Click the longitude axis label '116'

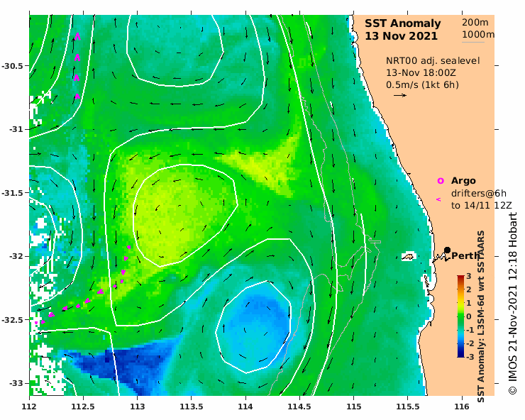[x=462, y=407]
